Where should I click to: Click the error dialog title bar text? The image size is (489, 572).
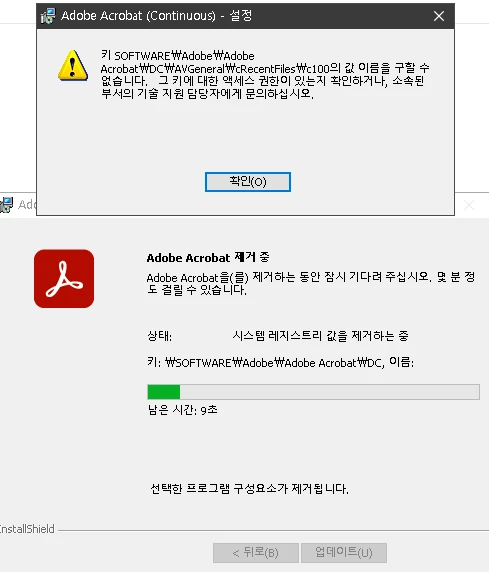click(x=157, y=16)
